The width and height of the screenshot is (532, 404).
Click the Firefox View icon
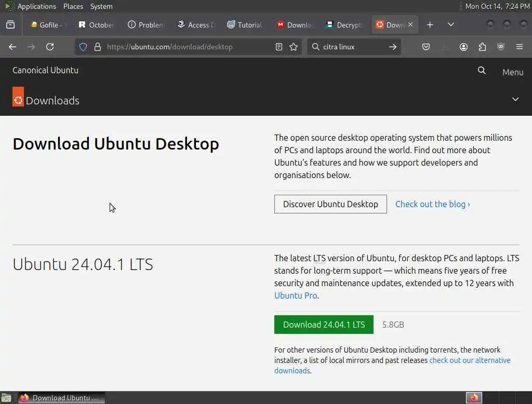(x=10, y=25)
